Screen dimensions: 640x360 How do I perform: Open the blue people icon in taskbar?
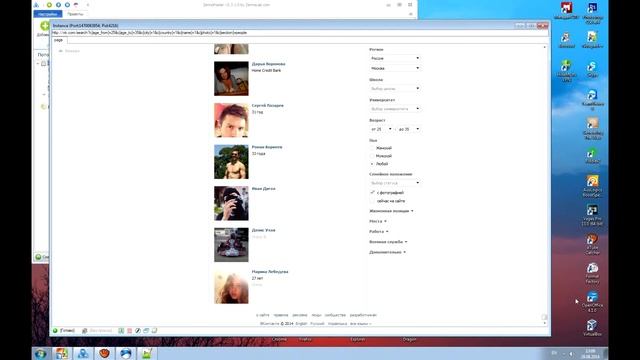click(83, 353)
